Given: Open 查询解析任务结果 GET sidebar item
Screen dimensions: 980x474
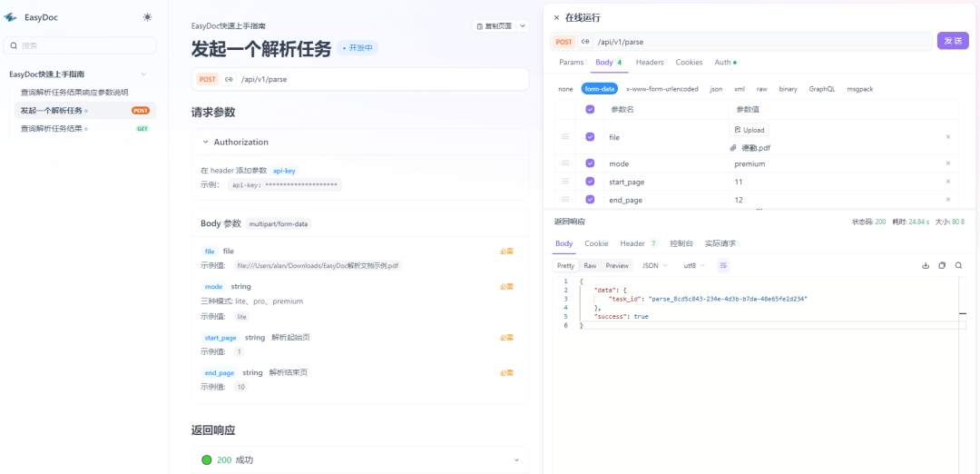Looking at the screenshot, I should [x=85, y=129].
